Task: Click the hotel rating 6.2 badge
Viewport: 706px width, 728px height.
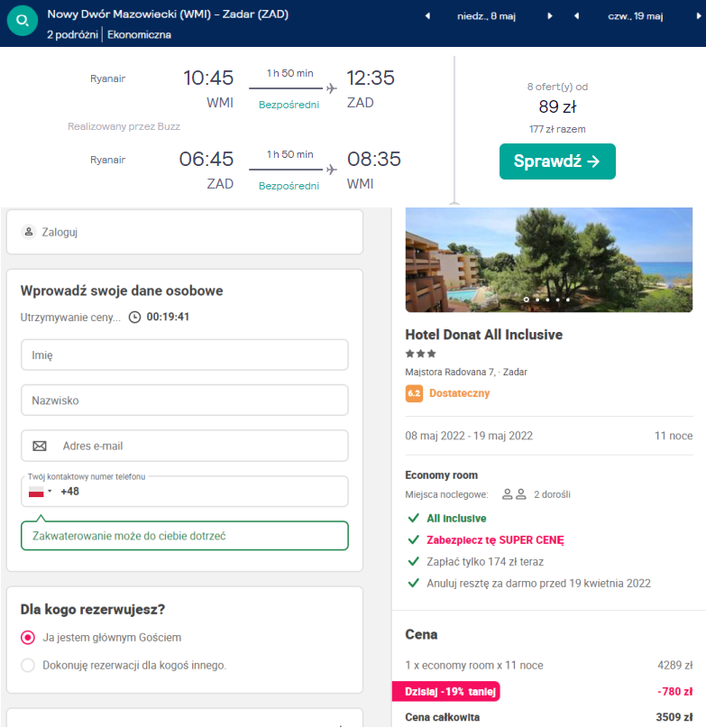Action: 414,393
